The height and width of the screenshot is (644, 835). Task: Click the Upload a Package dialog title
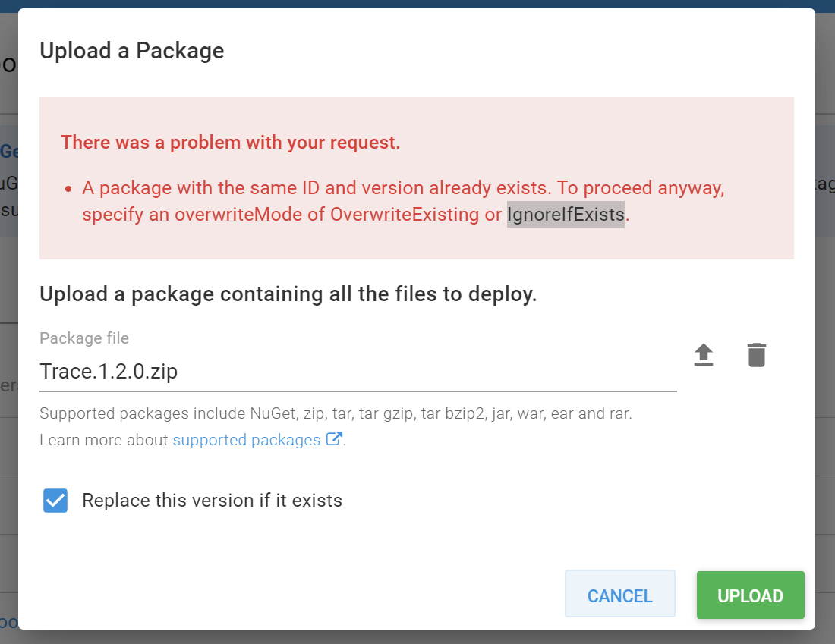click(x=131, y=50)
